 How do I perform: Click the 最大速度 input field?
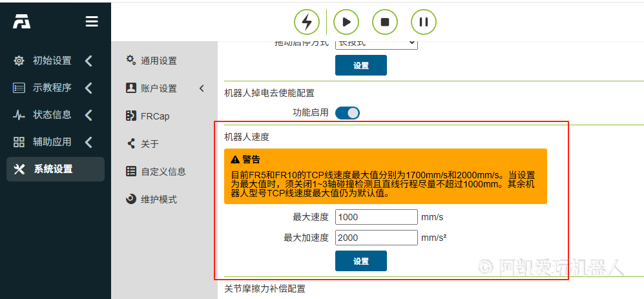coord(376,217)
